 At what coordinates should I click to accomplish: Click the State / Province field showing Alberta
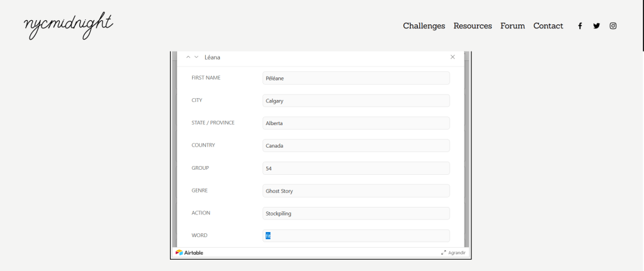click(x=356, y=123)
